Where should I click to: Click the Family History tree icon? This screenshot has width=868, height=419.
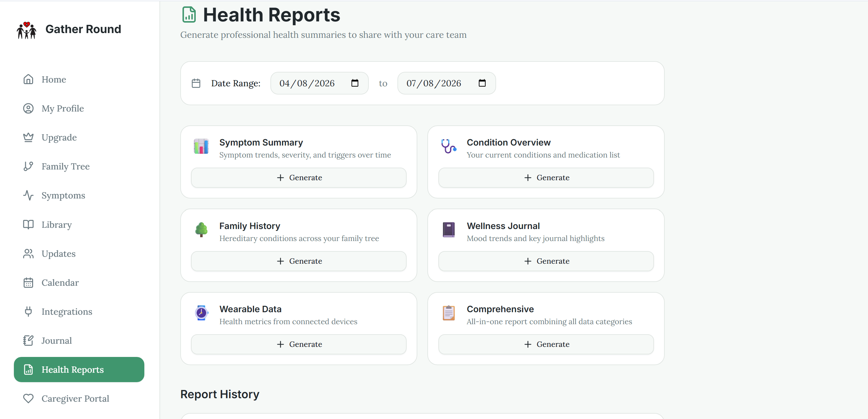click(201, 230)
